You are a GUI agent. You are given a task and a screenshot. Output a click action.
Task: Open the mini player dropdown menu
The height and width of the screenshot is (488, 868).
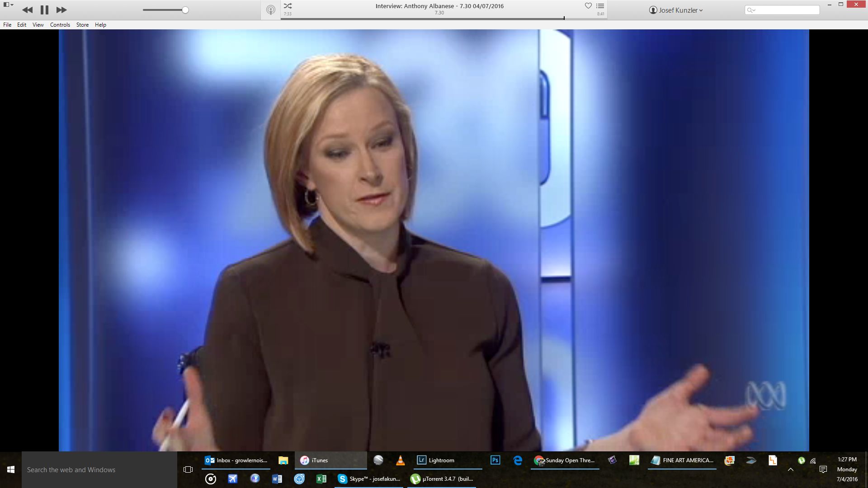pyautogui.click(x=8, y=5)
